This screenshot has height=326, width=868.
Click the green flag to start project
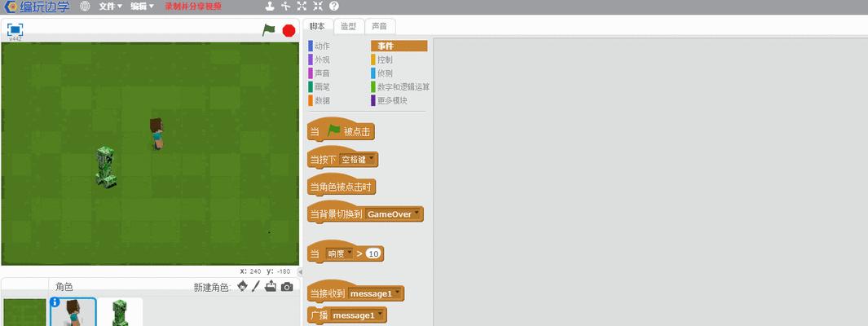click(x=268, y=30)
